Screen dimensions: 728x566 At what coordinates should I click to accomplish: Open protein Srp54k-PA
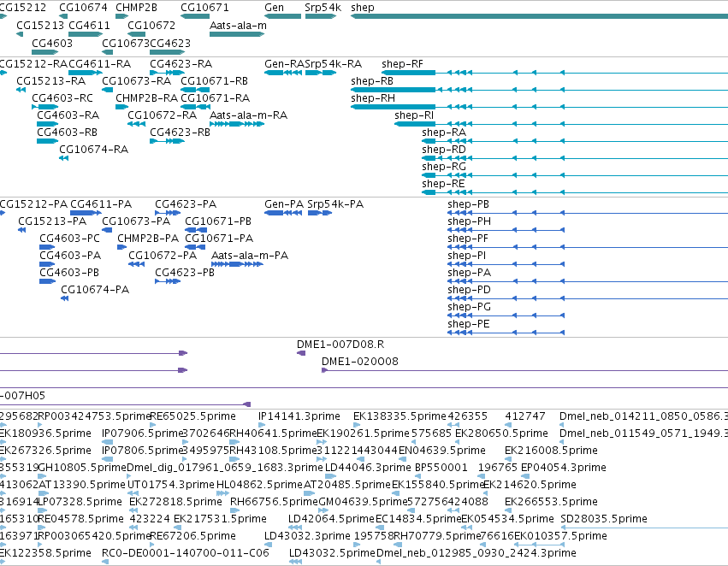[335, 204]
